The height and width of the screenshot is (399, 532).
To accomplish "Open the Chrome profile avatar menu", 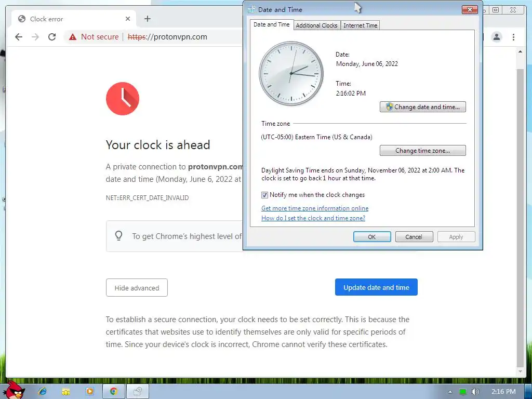I will (496, 37).
